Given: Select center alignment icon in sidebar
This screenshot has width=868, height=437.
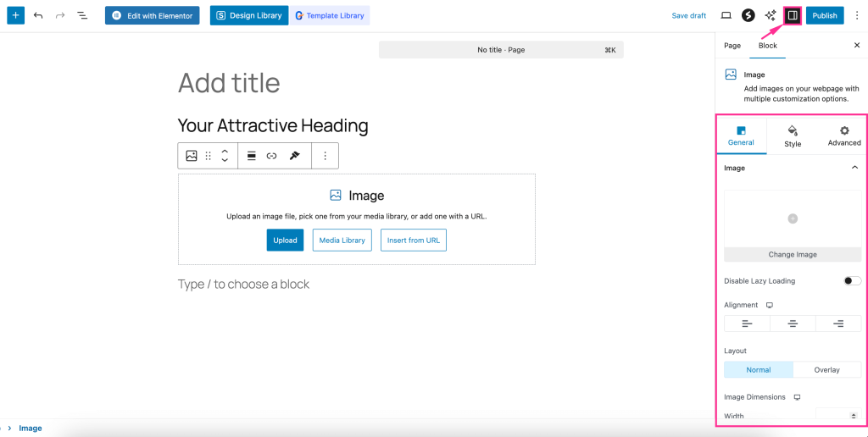Looking at the screenshot, I should point(793,324).
